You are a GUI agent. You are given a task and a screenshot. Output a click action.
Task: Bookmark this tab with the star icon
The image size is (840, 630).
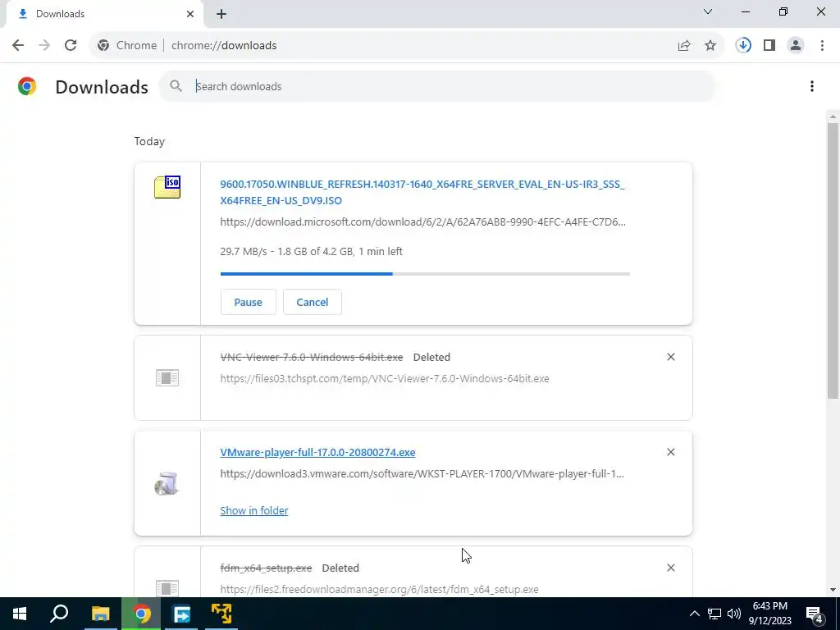(710, 46)
